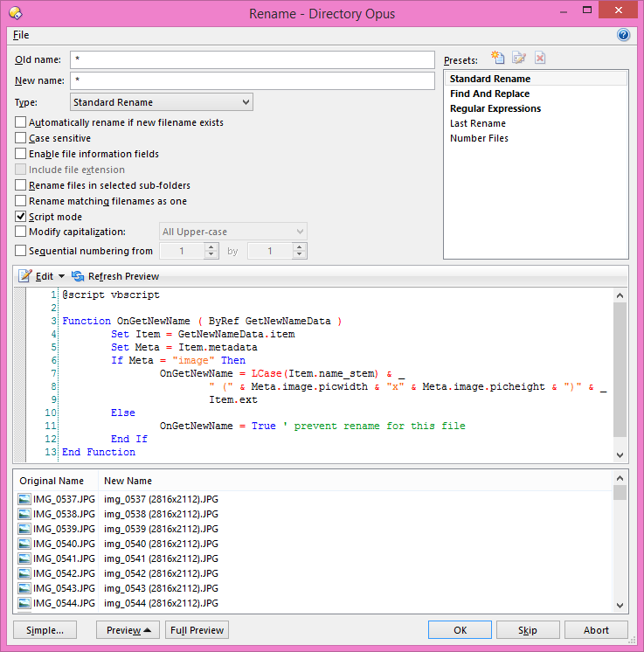Click the Refresh Preview arrows icon

pos(78,276)
